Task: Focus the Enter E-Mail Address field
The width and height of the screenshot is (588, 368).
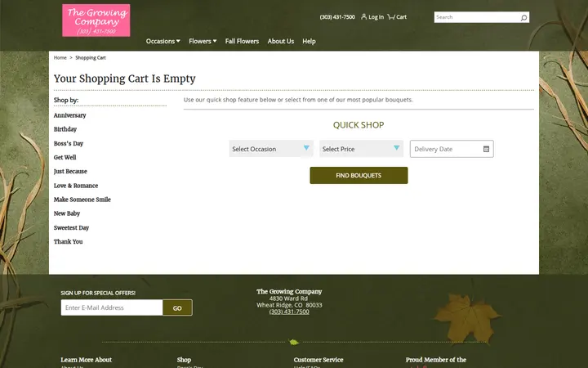Action: click(112, 307)
